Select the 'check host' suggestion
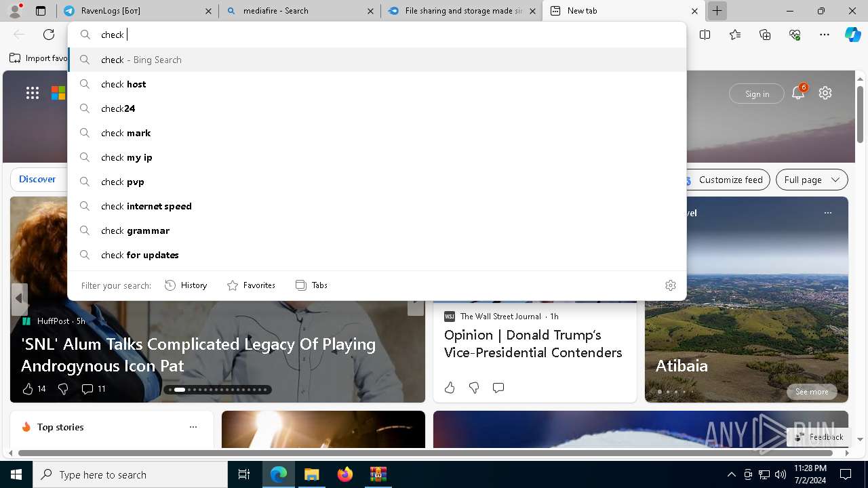 click(377, 84)
